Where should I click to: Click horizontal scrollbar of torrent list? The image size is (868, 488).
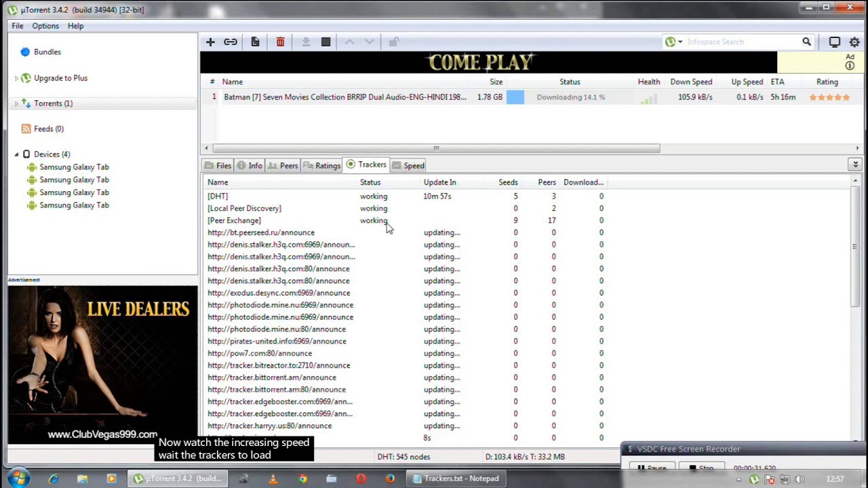coord(436,148)
